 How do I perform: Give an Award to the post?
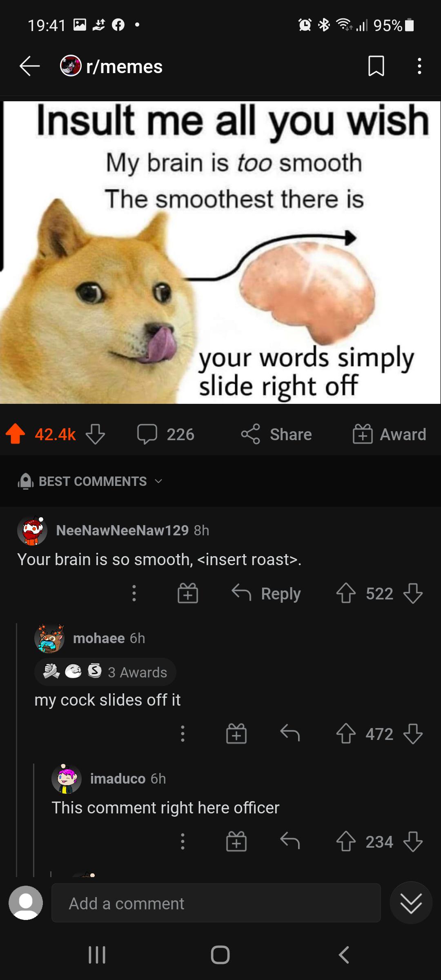point(389,434)
